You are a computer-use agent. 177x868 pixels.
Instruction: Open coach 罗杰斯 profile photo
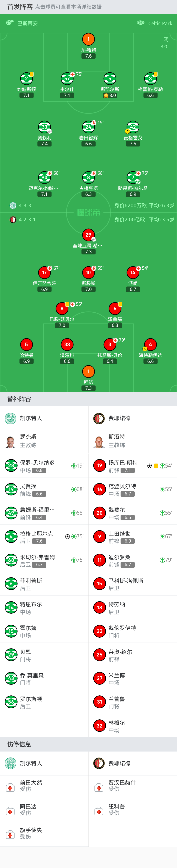click(10, 441)
